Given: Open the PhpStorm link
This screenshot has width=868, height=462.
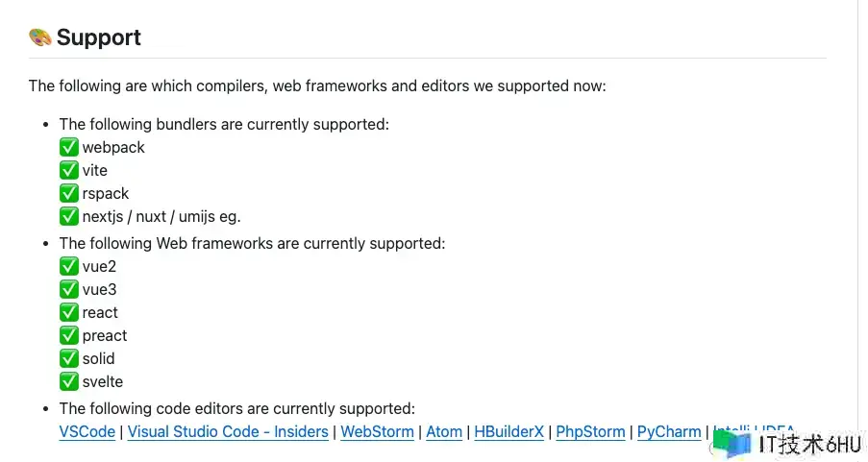Looking at the screenshot, I should point(590,431).
